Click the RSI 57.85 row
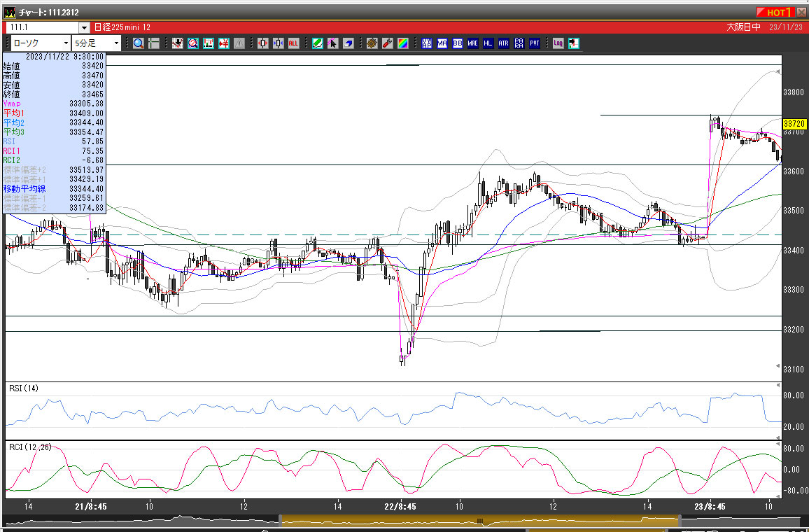The width and height of the screenshot is (809, 532). tap(54, 141)
